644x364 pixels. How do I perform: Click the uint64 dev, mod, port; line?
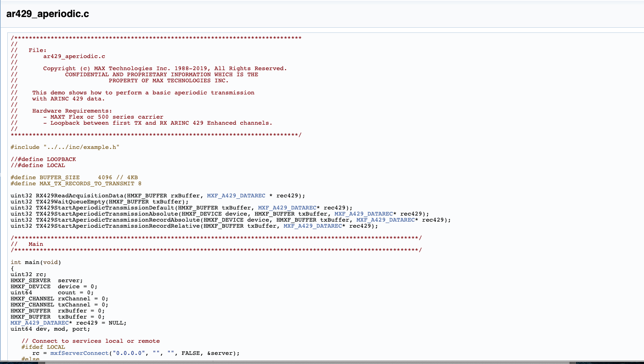50,329
